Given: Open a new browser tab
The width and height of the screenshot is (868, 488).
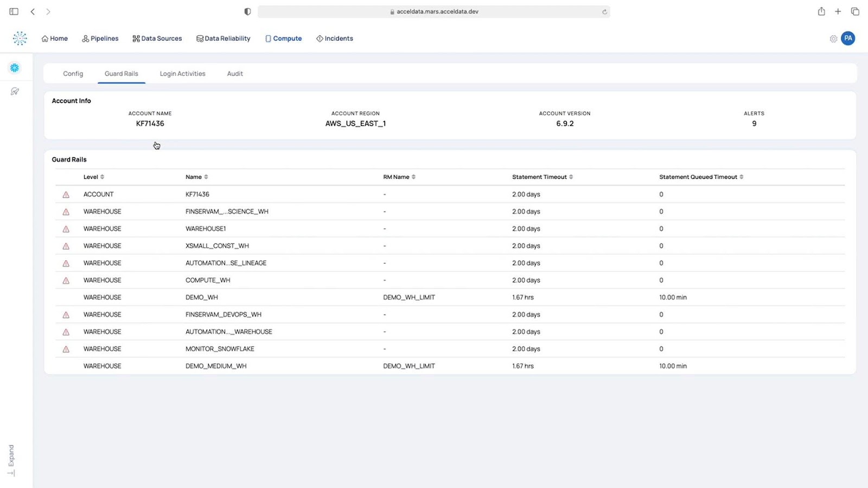Looking at the screenshot, I should pos(838,11).
